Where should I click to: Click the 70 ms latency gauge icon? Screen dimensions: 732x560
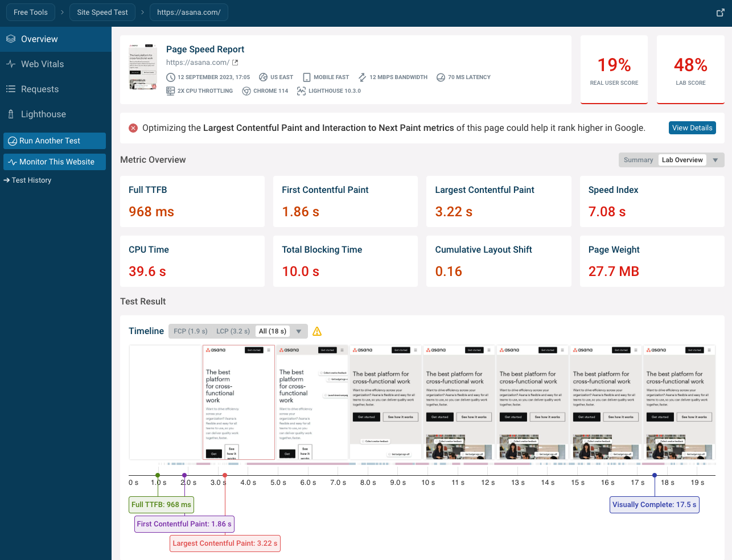441,77
